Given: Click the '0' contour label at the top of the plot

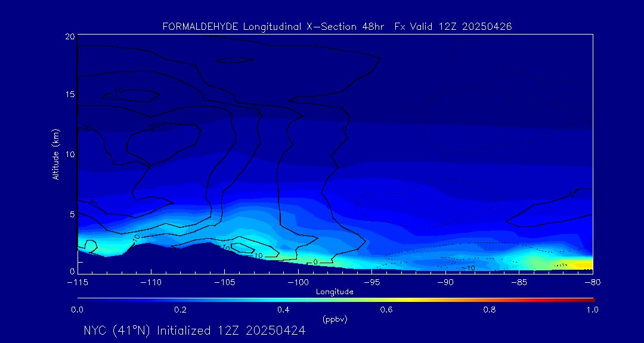Looking at the screenshot, I should tap(315, 45).
